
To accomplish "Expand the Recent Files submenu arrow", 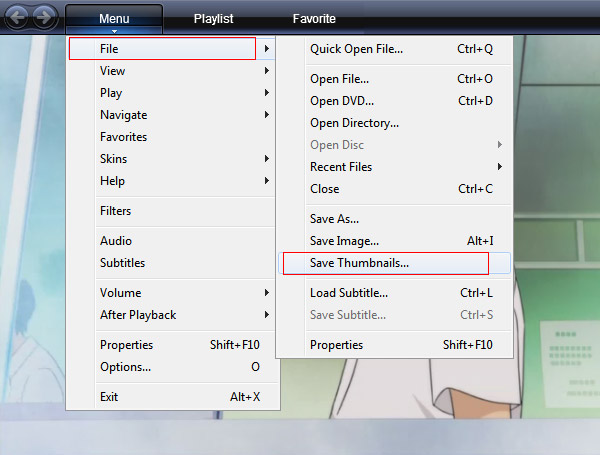I will 500,166.
